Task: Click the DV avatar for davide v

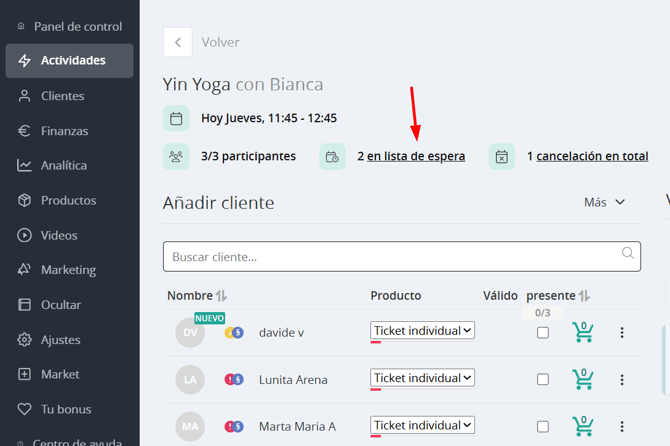Action: coord(190,332)
